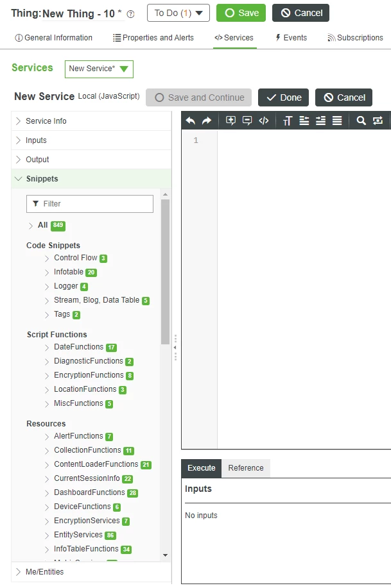Image resolution: width=391 pixels, height=588 pixels.
Task: Click the "Script Functions" heading text
Action: [x=56, y=335]
